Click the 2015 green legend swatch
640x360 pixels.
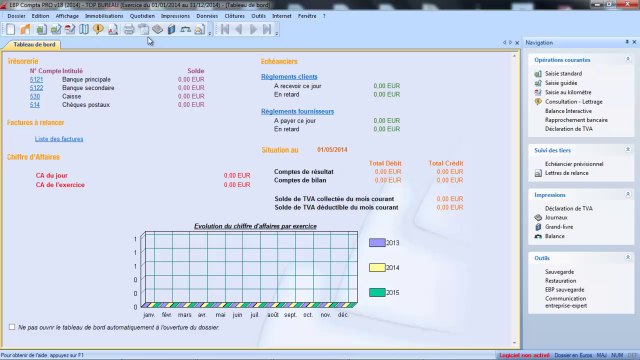click(x=377, y=292)
